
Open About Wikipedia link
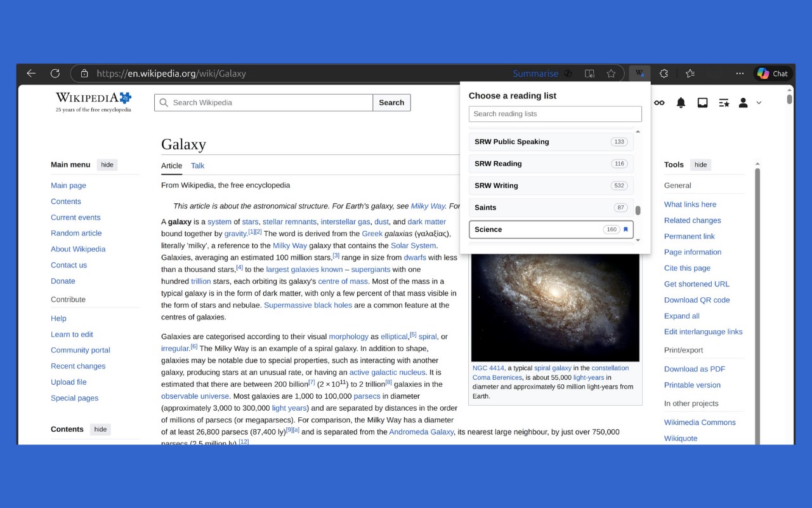[x=78, y=249]
